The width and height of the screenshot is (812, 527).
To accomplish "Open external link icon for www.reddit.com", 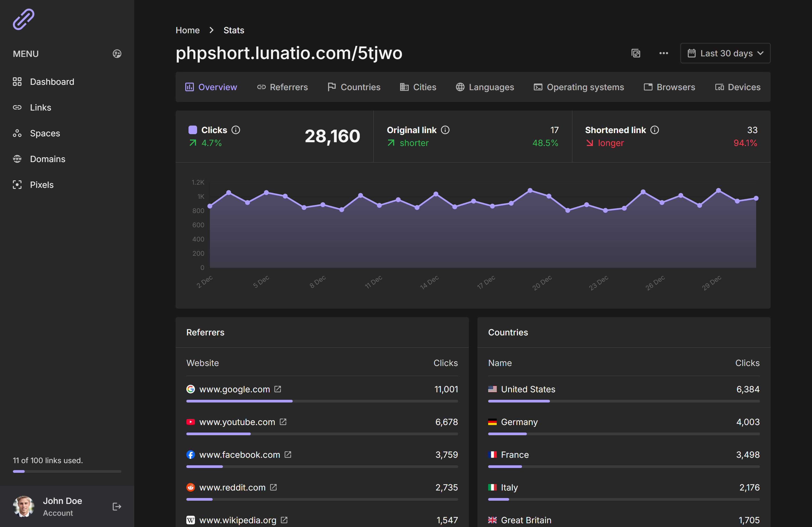I will coord(273,487).
